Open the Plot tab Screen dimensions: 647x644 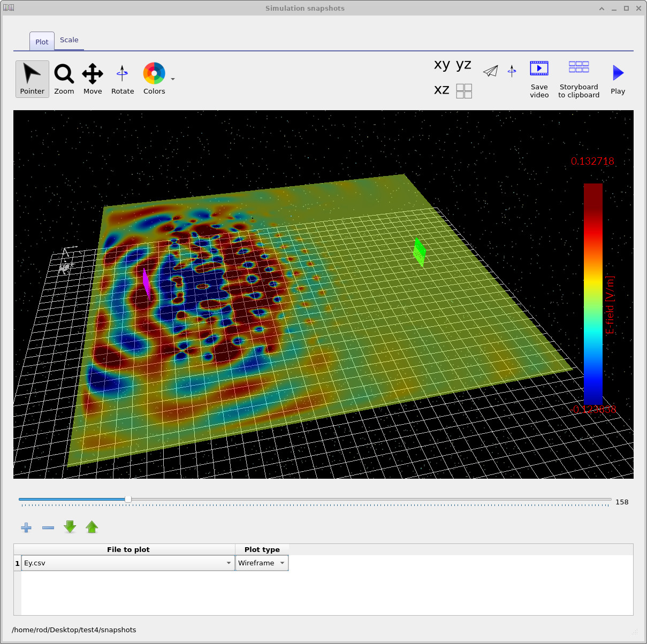click(x=42, y=42)
